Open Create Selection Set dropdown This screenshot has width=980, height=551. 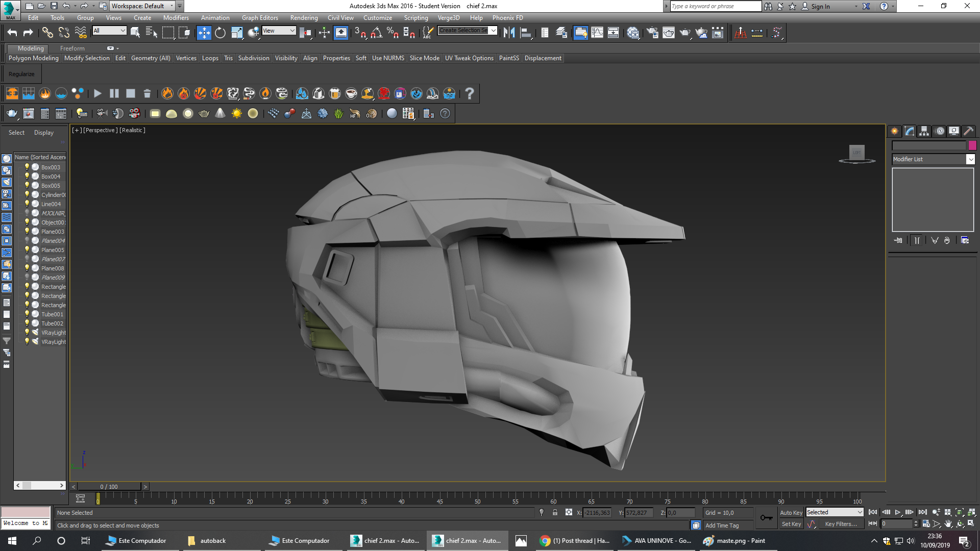468,31
